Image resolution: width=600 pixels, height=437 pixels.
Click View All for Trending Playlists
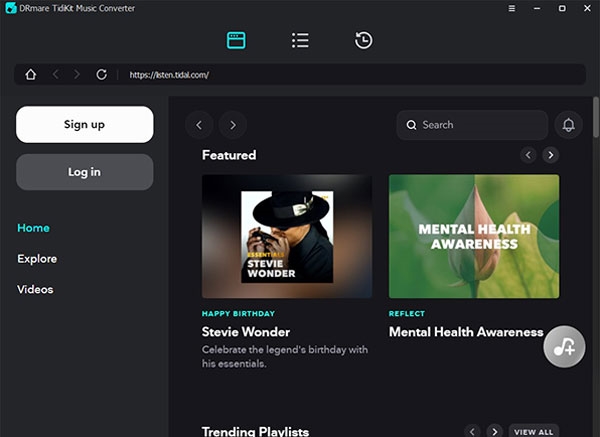click(532, 431)
